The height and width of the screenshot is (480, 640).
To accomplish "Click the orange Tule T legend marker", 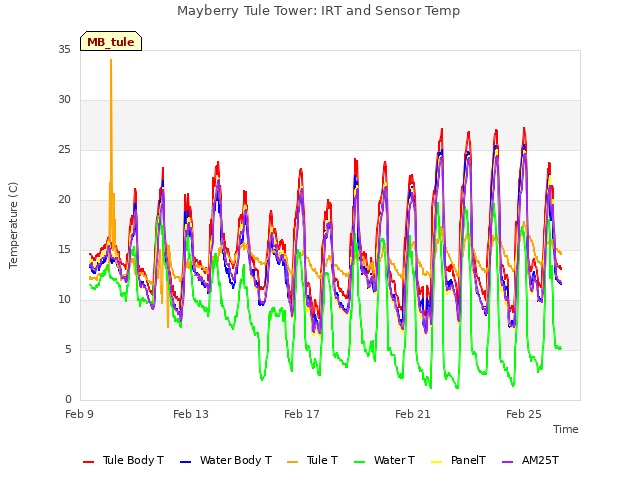I will point(293,462).
